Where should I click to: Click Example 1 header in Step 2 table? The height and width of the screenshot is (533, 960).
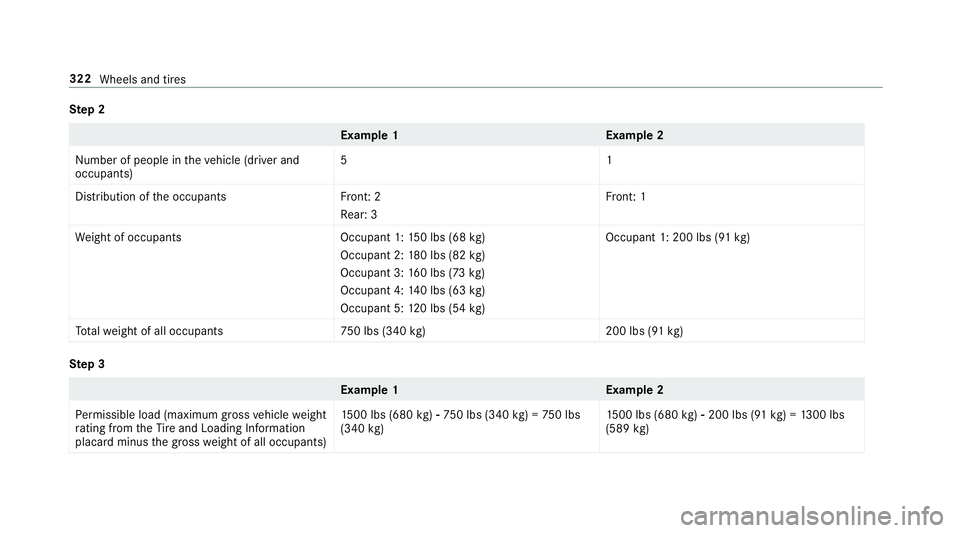369,135
